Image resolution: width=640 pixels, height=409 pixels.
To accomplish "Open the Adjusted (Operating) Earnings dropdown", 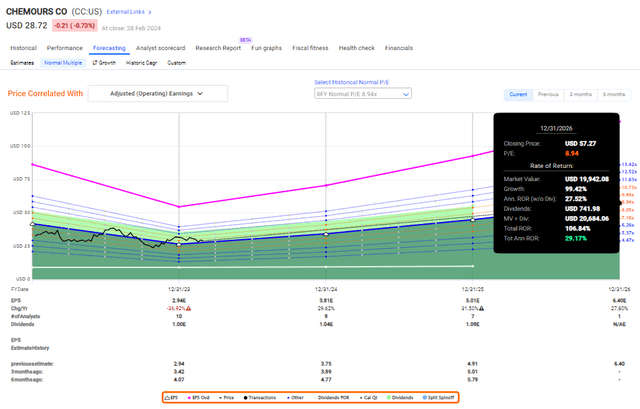I will [158, 93].
